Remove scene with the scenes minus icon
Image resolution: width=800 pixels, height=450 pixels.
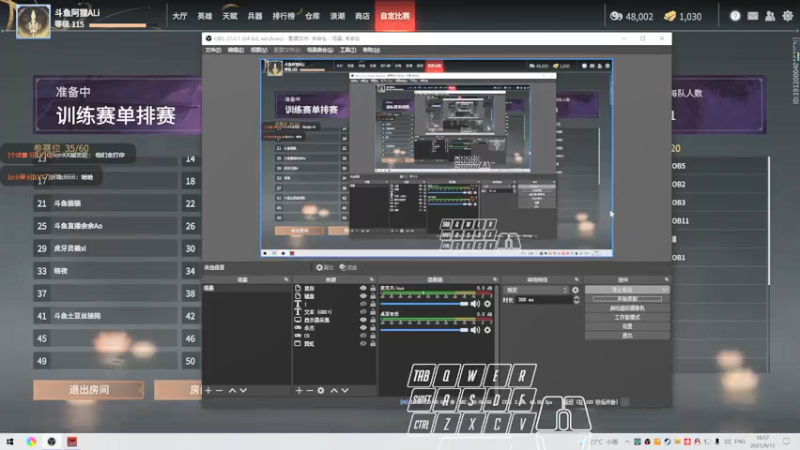pyautogui.click(x=219, y=390)
